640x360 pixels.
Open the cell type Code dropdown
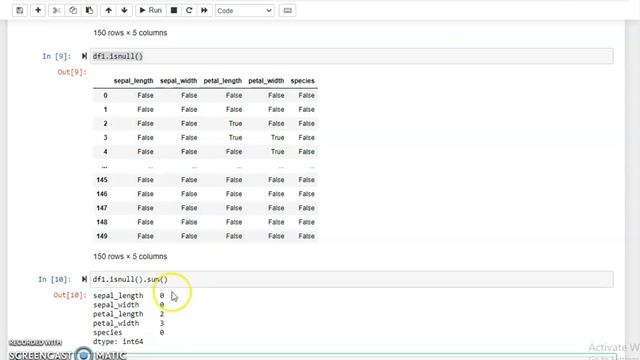click(244, 11)
